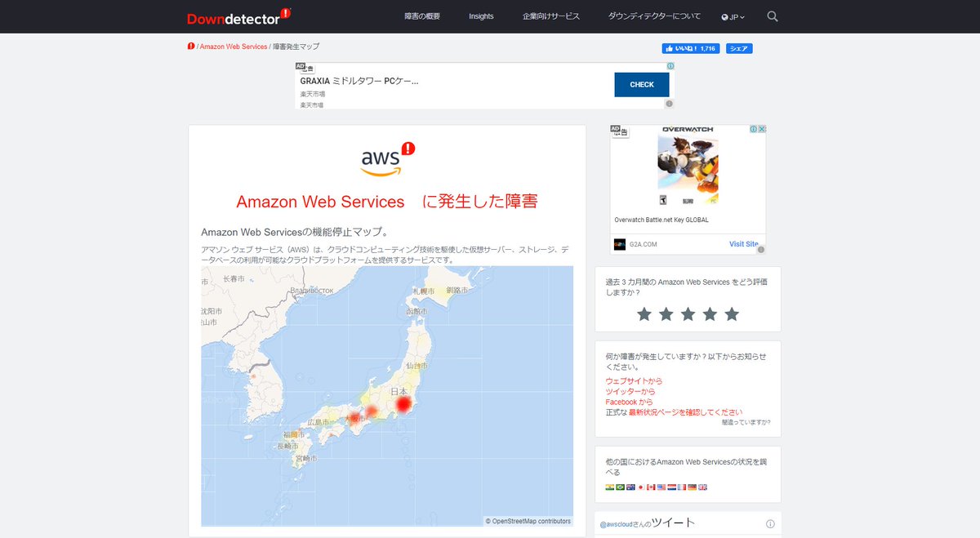
Task: Click the 長春市 label on the map
Action: tap(234, 280)
